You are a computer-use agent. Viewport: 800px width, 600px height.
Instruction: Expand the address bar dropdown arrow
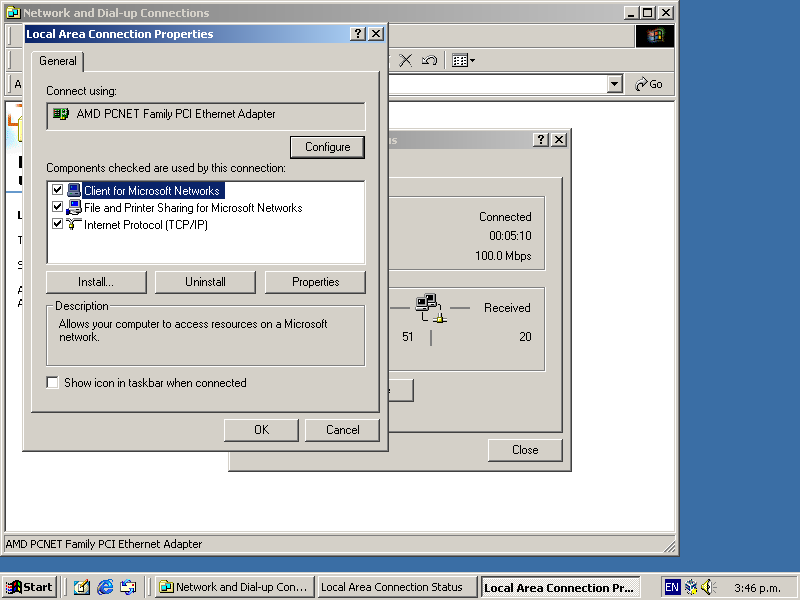point(615,84)
